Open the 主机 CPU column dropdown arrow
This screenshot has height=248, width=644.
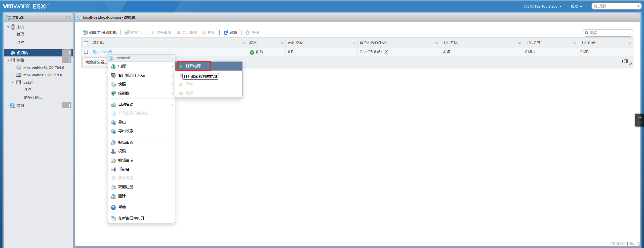click(x=575, y=43)
